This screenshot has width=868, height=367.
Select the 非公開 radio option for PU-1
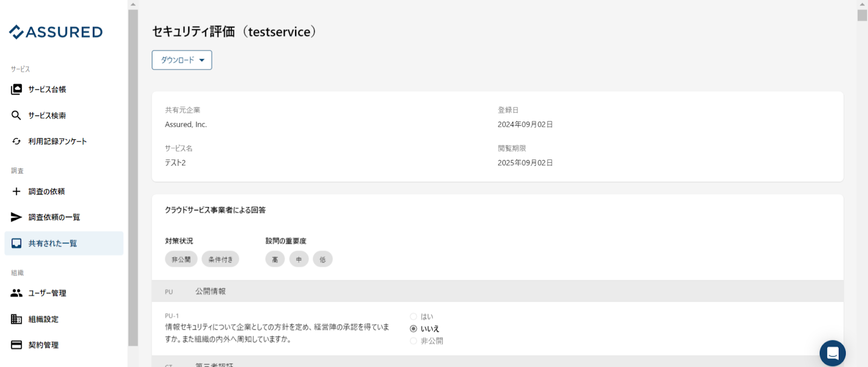coord(413,341)
